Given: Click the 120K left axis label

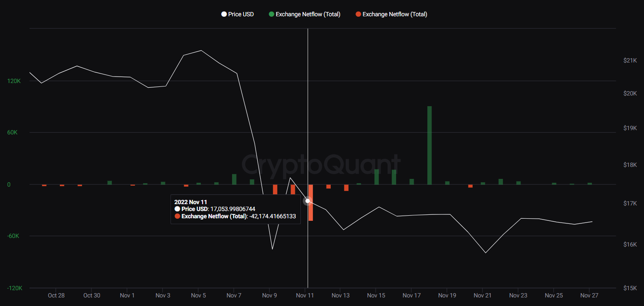Looking at the screenshot, I should coord(15,81).
